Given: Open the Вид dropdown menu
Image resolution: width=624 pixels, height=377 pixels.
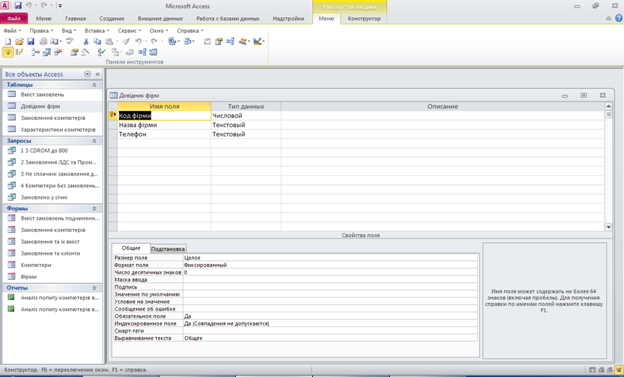Looking at the screenshot, I should [x=68, y=31].
